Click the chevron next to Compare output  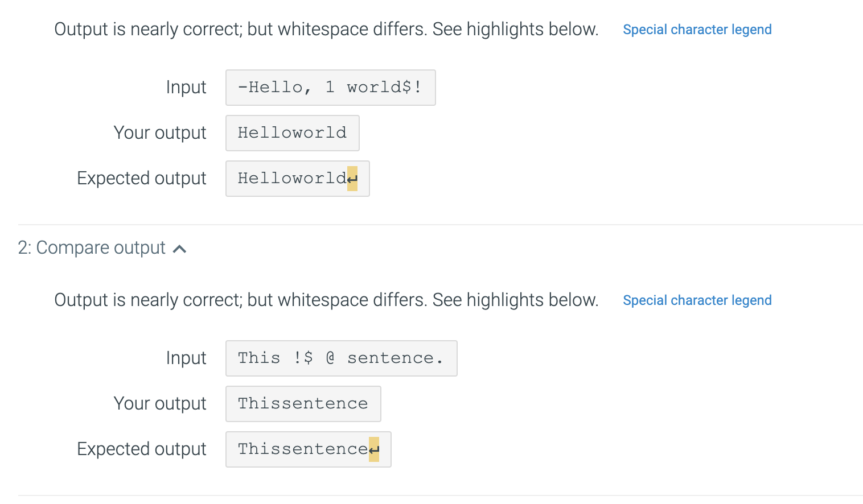point(180,248)
